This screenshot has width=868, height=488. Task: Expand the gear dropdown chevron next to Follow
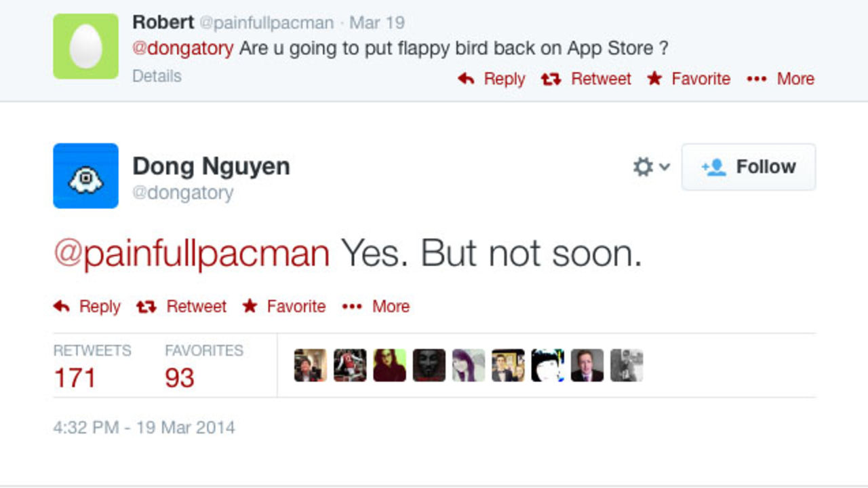tap(665, 167)
